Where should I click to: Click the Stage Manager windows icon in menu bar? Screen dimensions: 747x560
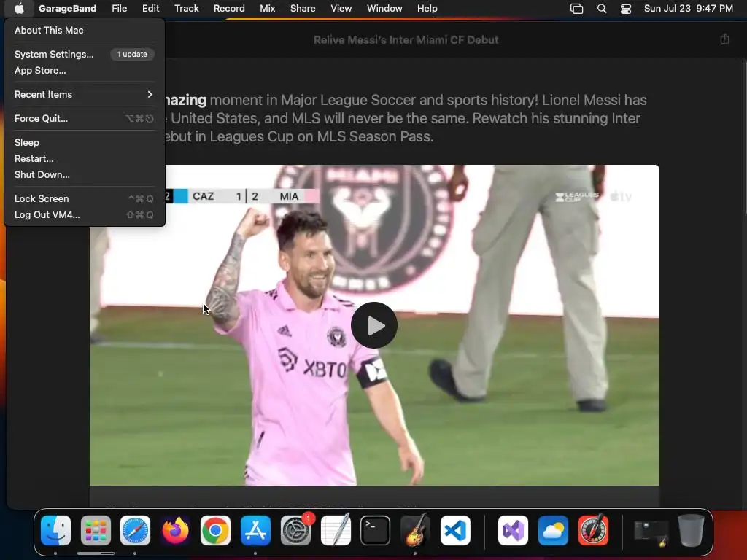(x=577, y=9)
